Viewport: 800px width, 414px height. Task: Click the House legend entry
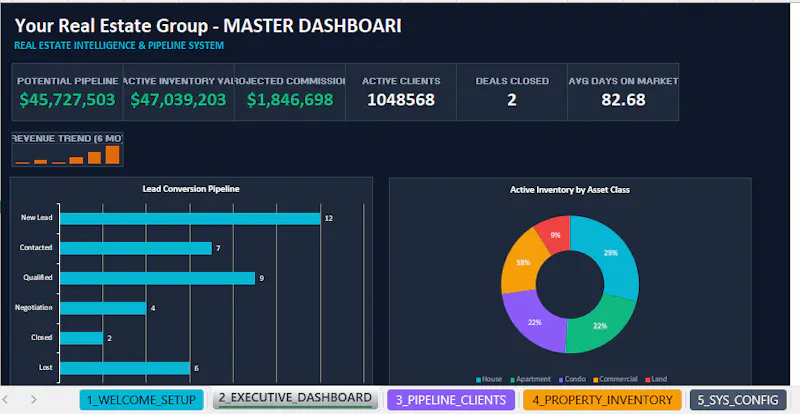489,379
